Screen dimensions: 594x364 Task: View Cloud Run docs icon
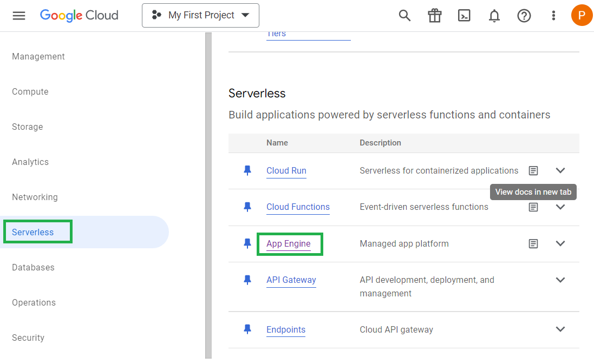point(533,171)
